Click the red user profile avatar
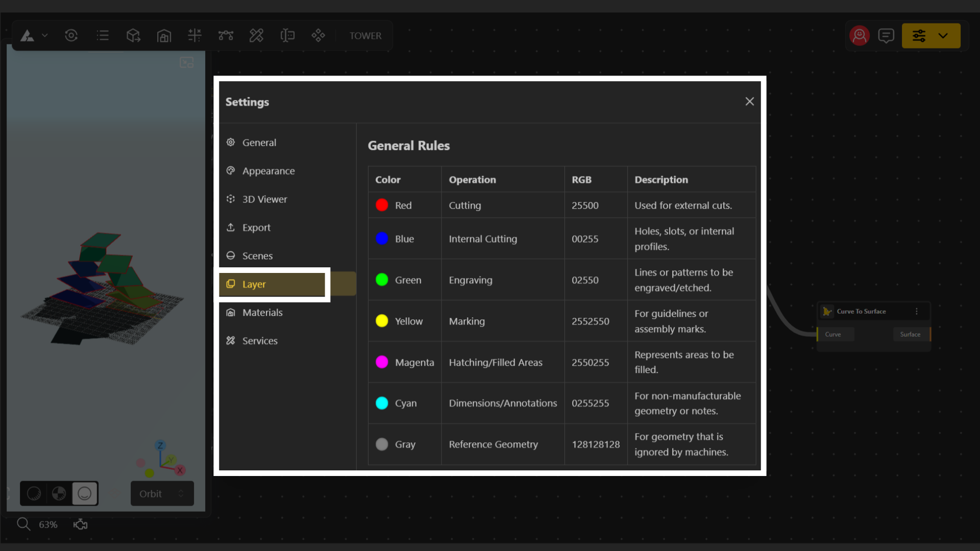The width and height of the screenshot is (980, 551). 860,36
